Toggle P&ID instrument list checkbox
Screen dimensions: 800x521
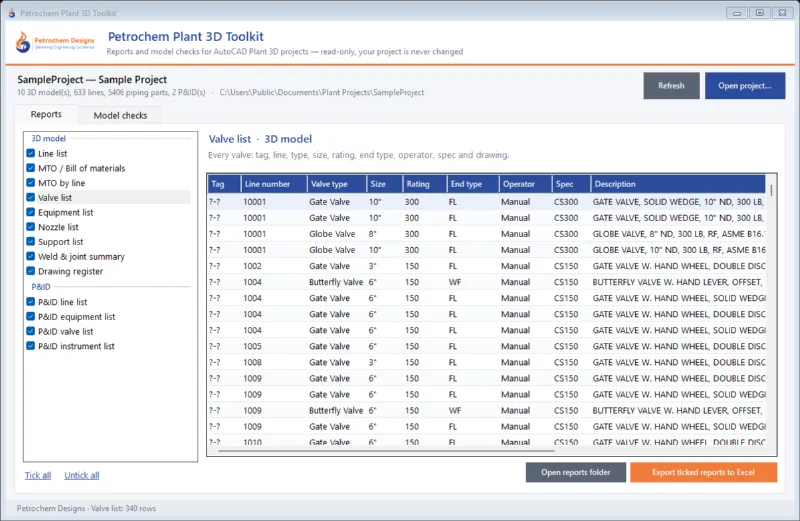pos(31,346)
